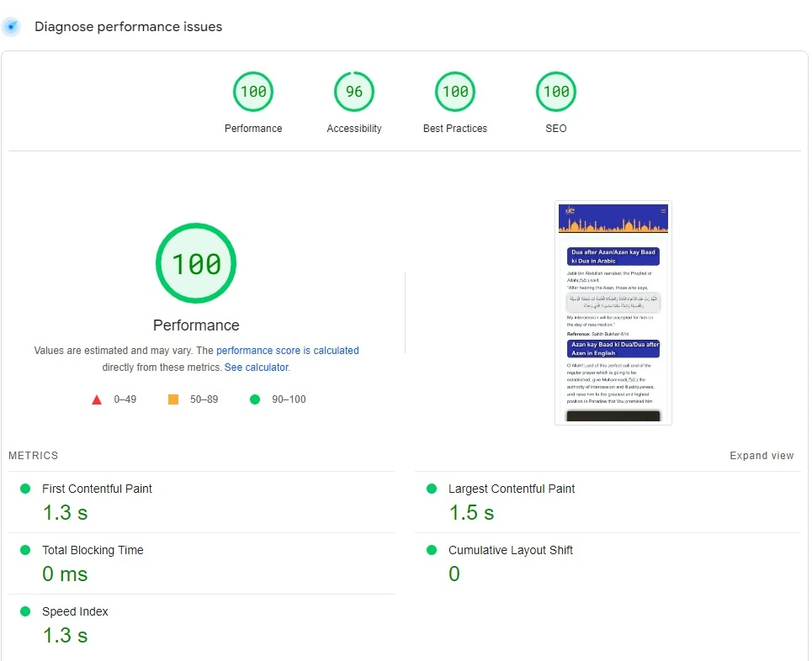Click the 'SEO' label
Viewport: 812px width, 661px height.
point(556,129)
